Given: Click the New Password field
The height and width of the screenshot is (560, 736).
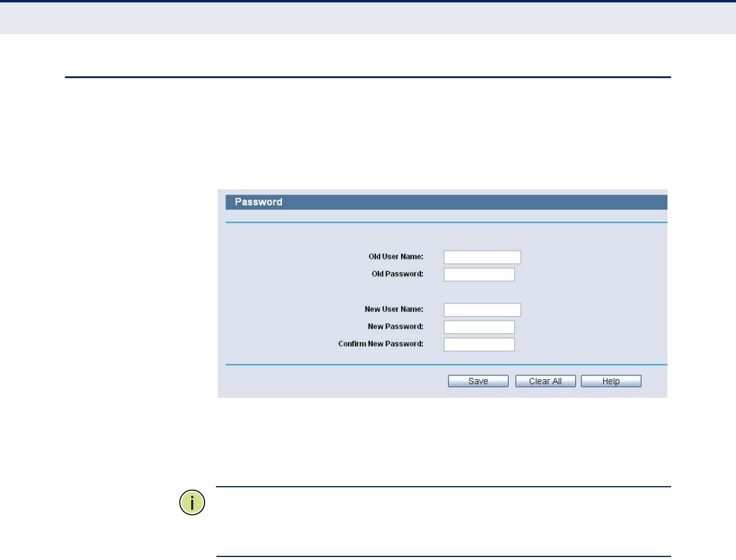Looking at the screenshot, I should coord(479,327).
